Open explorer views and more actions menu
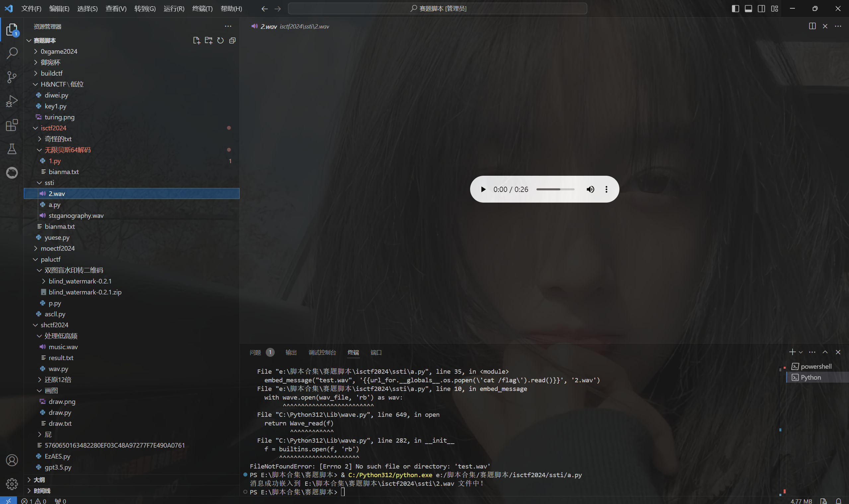Viewport: 849px width, 504px height. [x=228, y=26]
